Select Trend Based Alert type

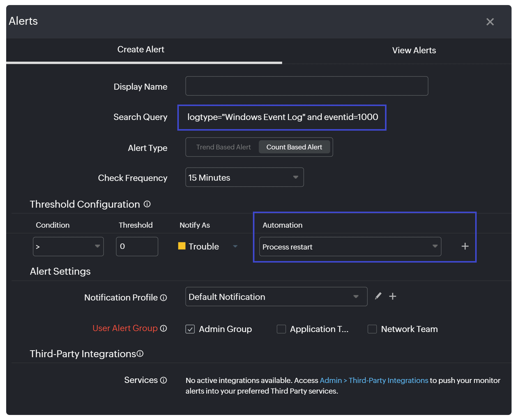point(223,147)
